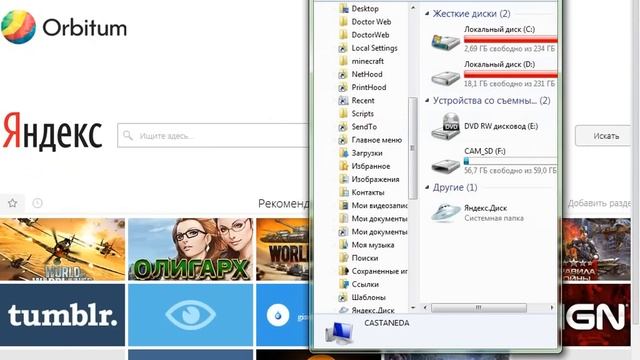
Task: Select Мои видеозаписи folder
Action: coord(379,205)
